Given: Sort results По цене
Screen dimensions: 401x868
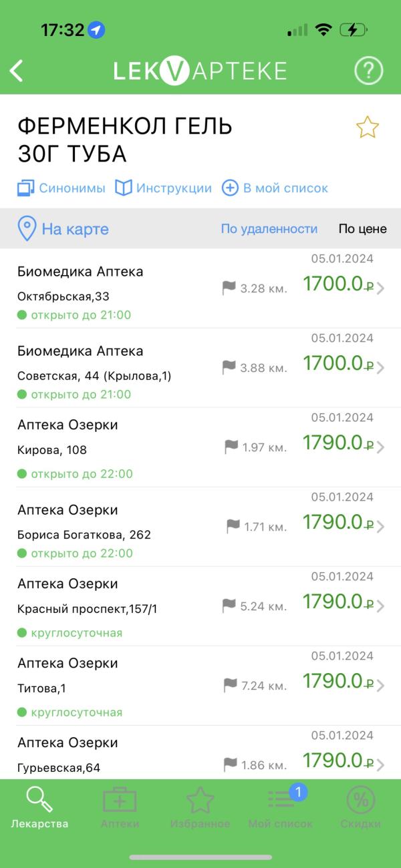Looking at the screenshot, I should [x=362, y=229].
